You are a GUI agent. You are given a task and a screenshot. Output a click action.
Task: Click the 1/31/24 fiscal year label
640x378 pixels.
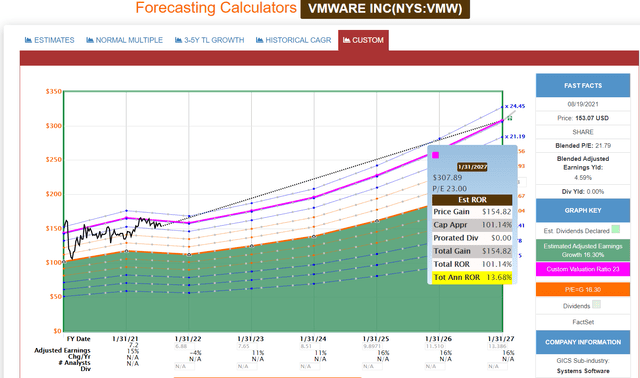(x=313, y=339)
